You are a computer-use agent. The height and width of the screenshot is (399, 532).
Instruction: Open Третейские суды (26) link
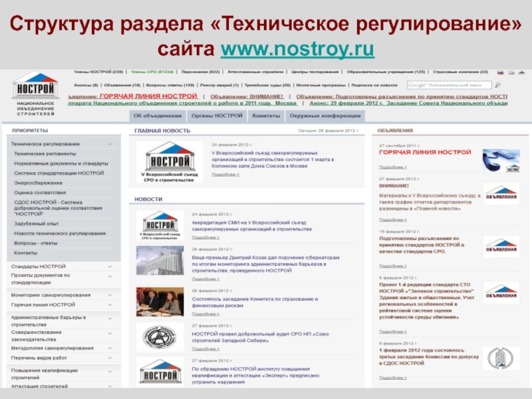coord(267,85)
